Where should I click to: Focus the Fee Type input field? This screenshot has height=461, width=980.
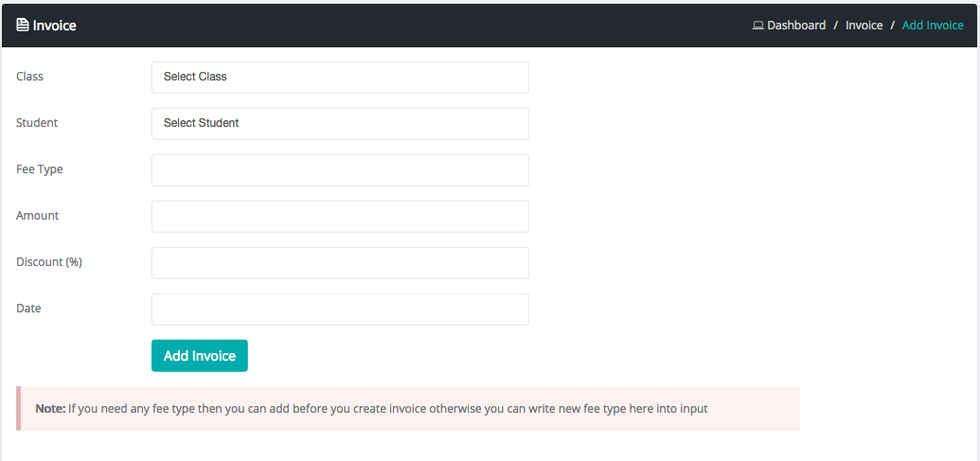340,169
